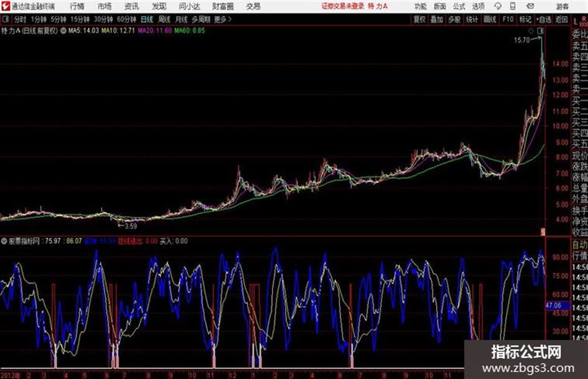Open the 财富圈 menu

pyautogui.click(x=223, y=6)
